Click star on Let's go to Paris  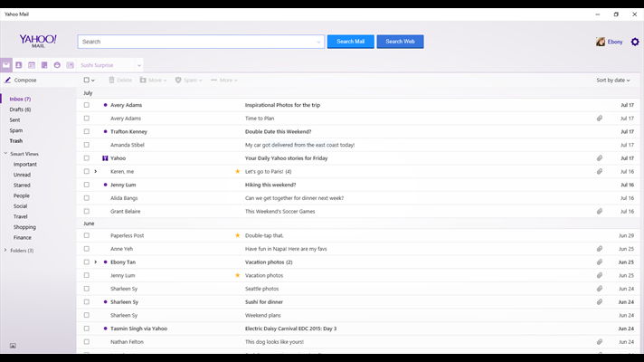coord(237,171)
